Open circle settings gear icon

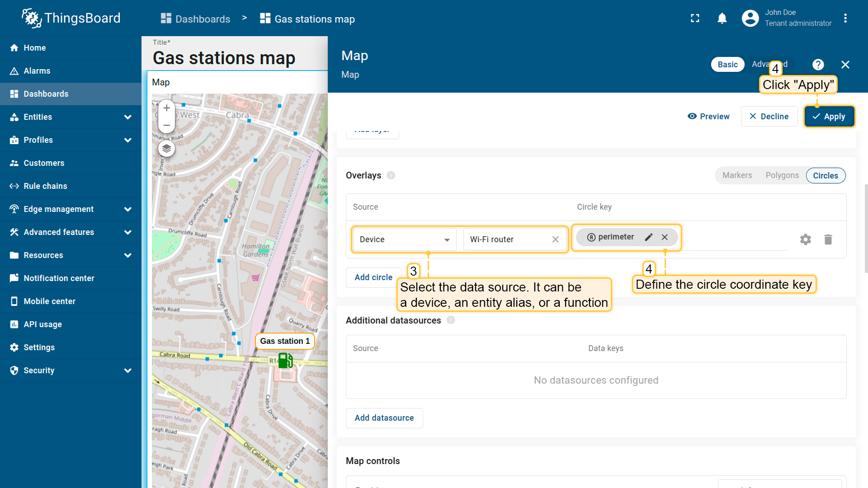click(805, 239)
